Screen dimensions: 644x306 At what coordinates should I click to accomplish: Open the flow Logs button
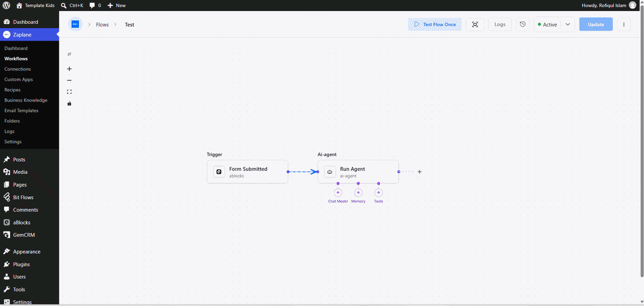[500, 24]
